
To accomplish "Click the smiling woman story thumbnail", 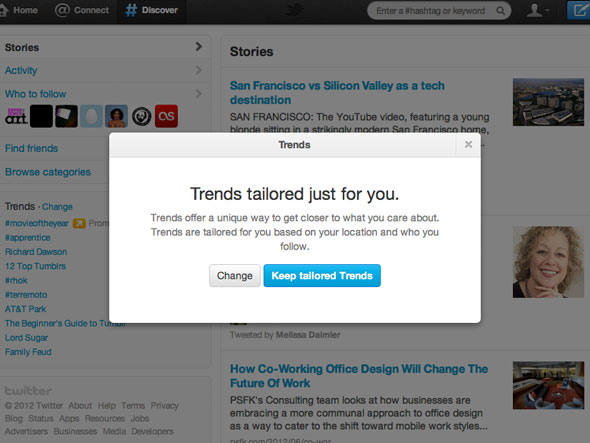I will (548, 262).
